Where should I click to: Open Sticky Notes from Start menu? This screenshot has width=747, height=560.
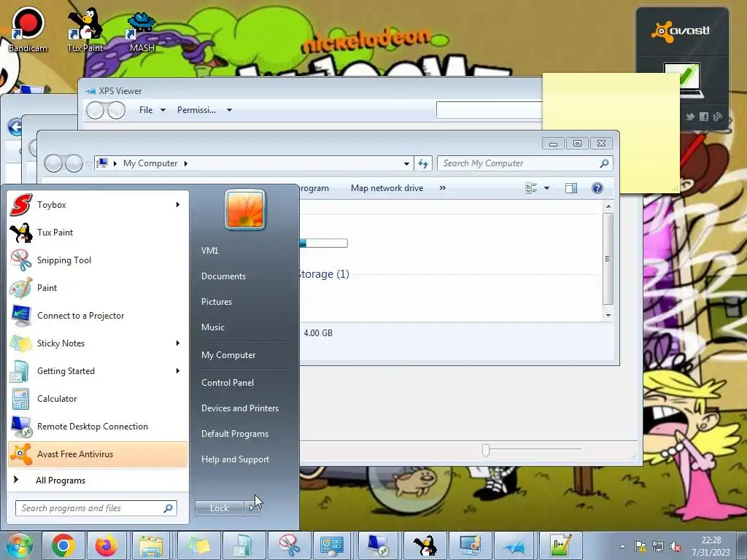[97, 343]
